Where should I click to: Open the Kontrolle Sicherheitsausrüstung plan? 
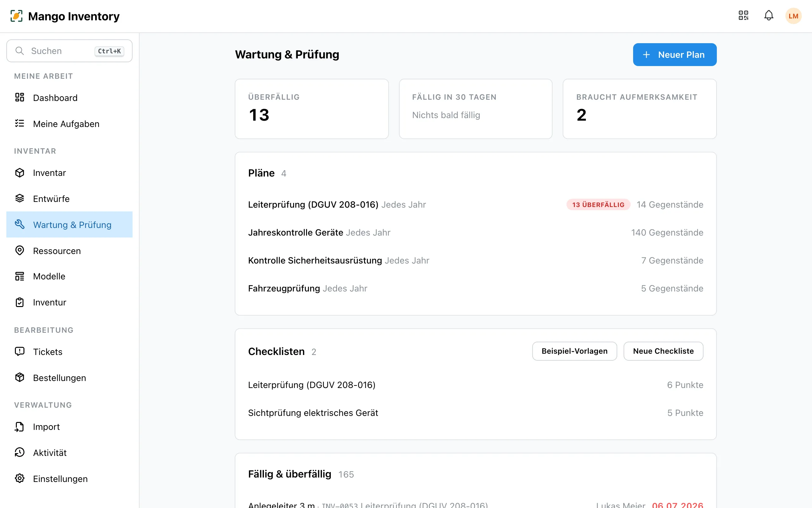[475, 260]
